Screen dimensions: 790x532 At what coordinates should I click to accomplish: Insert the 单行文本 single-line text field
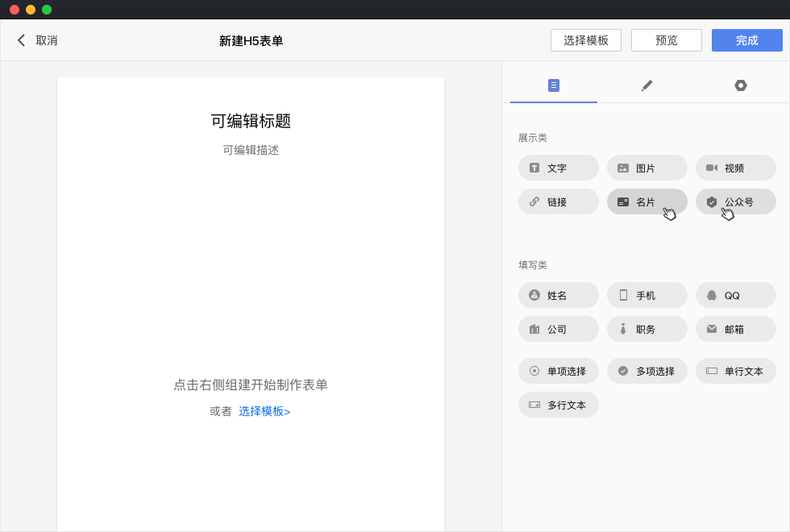point(735,372)
